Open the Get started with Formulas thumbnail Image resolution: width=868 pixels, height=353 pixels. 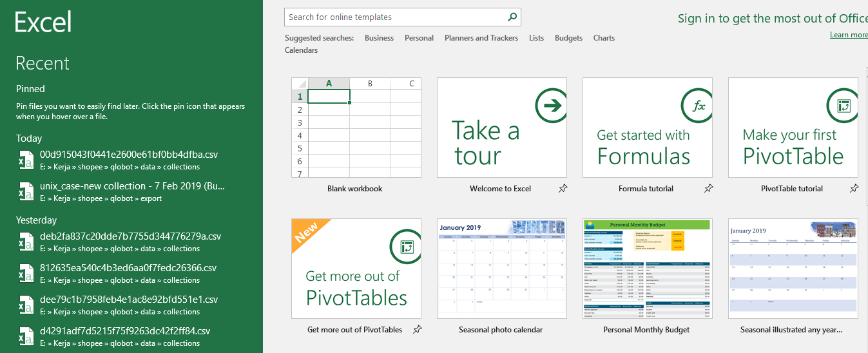tap(648, 128)
